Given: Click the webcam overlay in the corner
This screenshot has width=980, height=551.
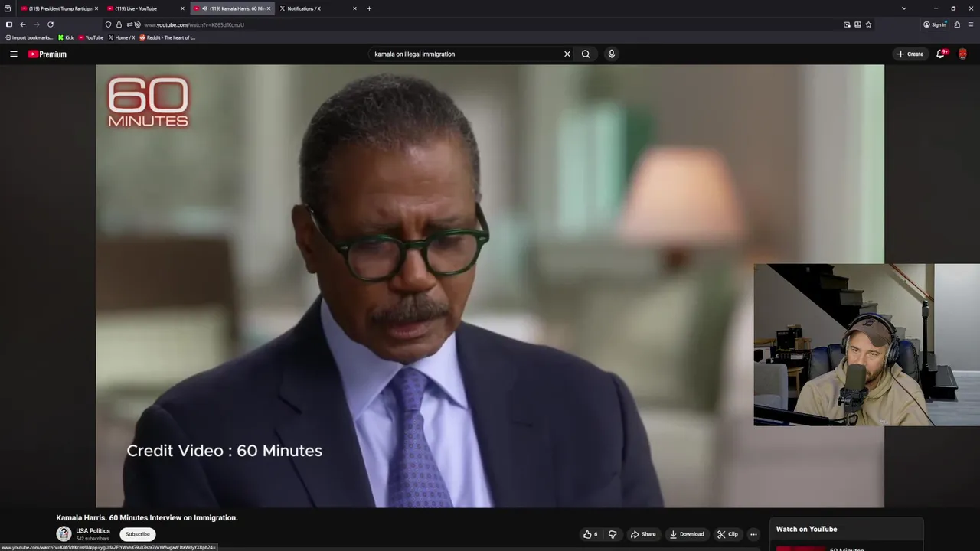Looking at the screenshot, I should (867, 345).
